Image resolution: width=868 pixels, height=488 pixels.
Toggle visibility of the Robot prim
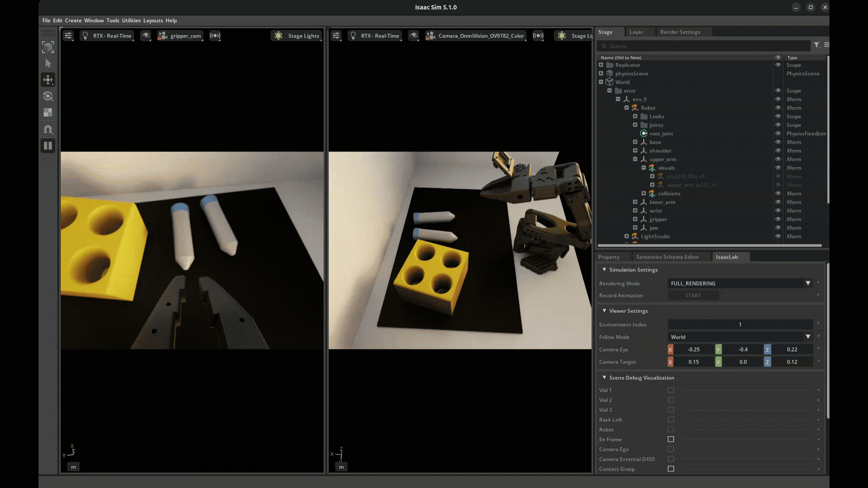[778, 107]
